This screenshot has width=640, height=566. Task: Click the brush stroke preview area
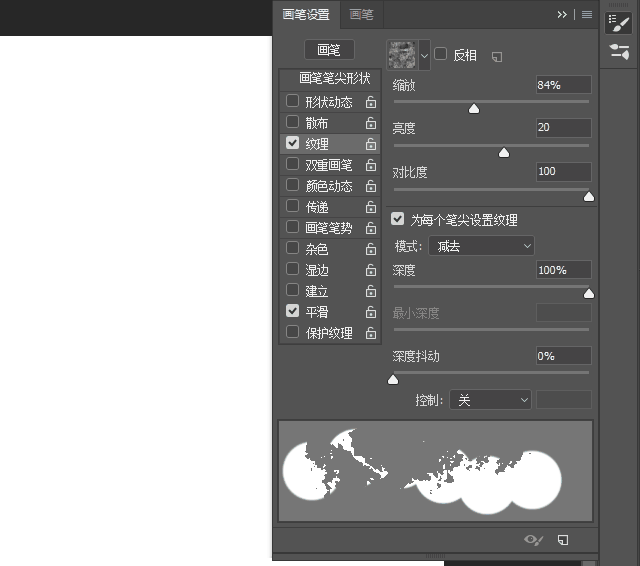436,471
